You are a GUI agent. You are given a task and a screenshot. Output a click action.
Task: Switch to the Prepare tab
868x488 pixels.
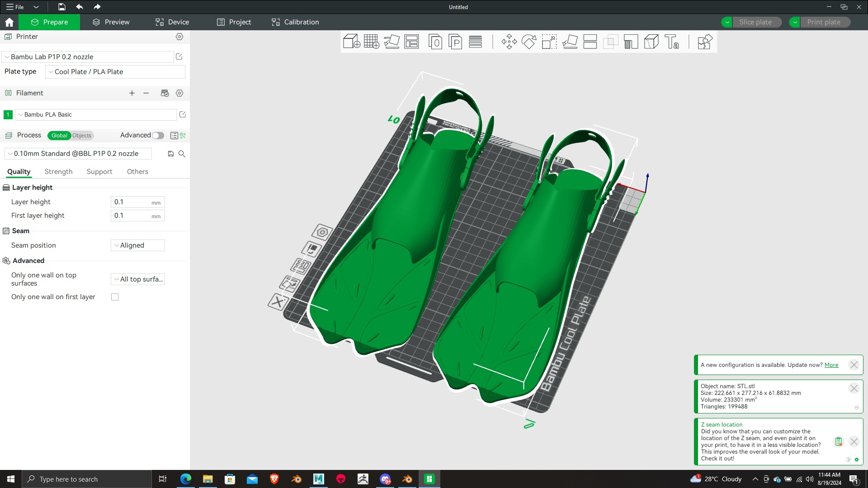point(49,22)
